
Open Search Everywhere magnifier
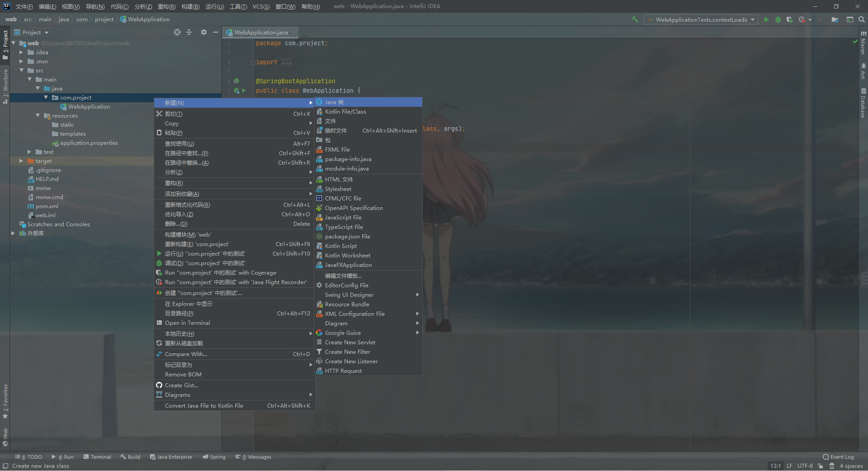862,19
